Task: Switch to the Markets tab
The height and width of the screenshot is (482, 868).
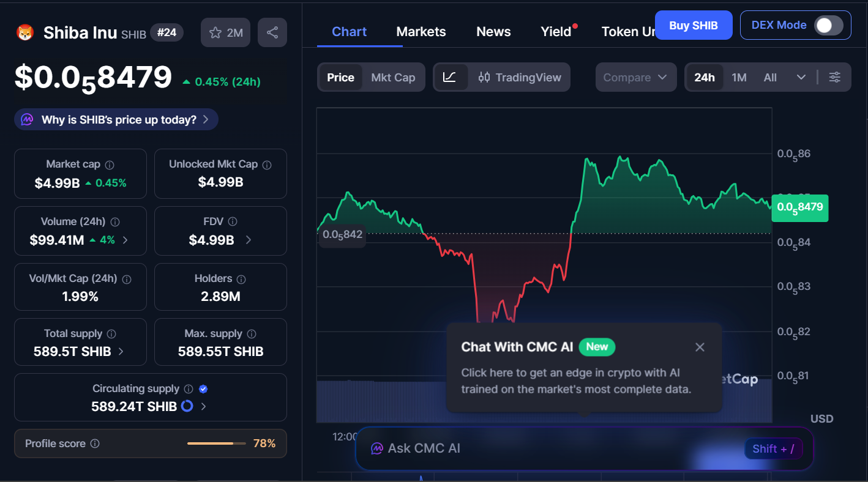Action: (421, 31)
